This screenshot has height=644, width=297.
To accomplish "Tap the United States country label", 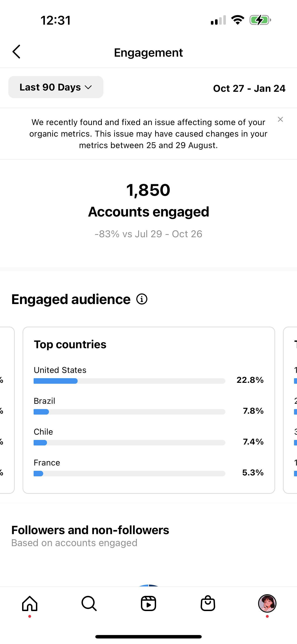I will point(60,370).
